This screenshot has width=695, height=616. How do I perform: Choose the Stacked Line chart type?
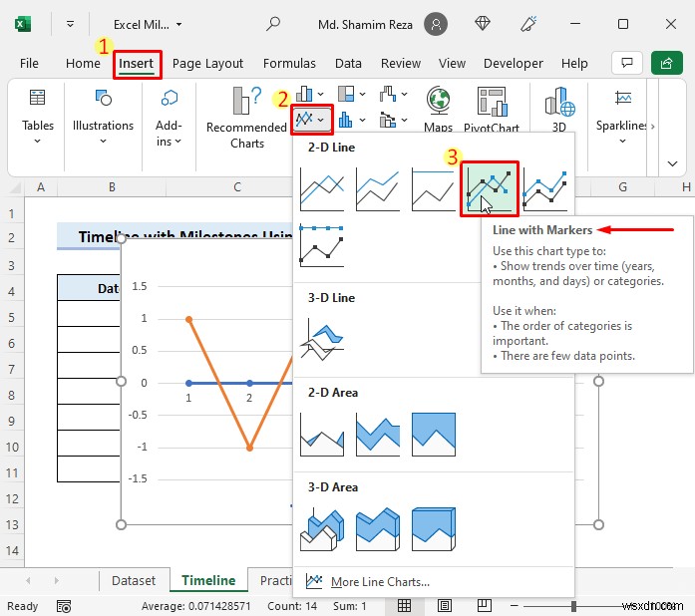(x=378, y=189)
